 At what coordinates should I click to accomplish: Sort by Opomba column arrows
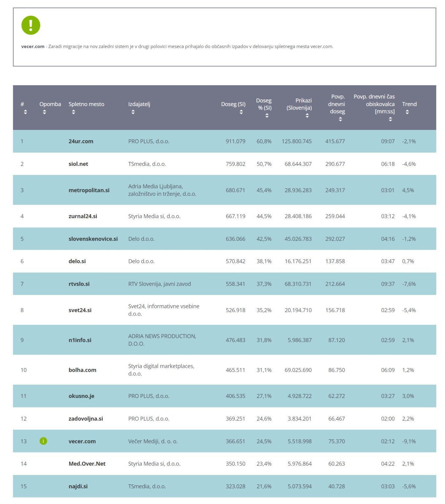click(x=44, y=112)
